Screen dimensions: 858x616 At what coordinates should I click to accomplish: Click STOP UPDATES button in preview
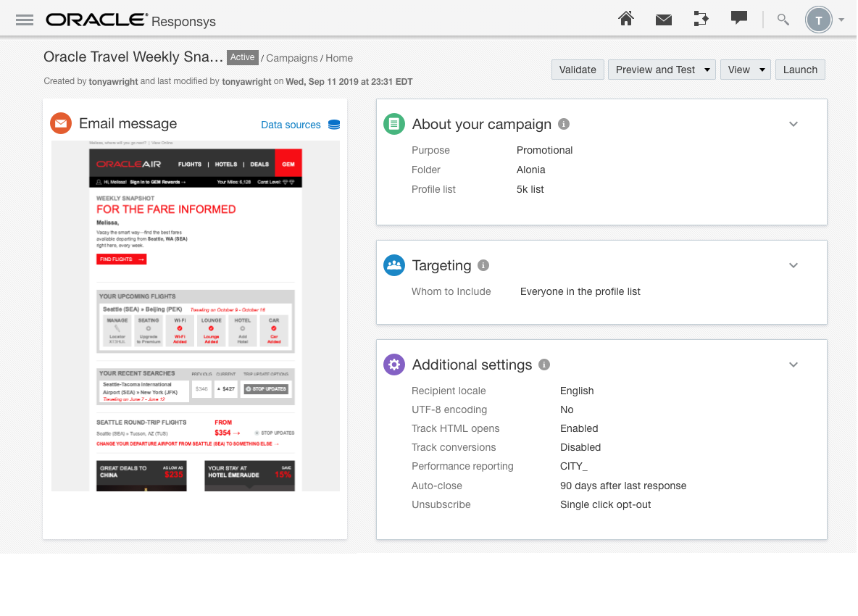point(266,389)
